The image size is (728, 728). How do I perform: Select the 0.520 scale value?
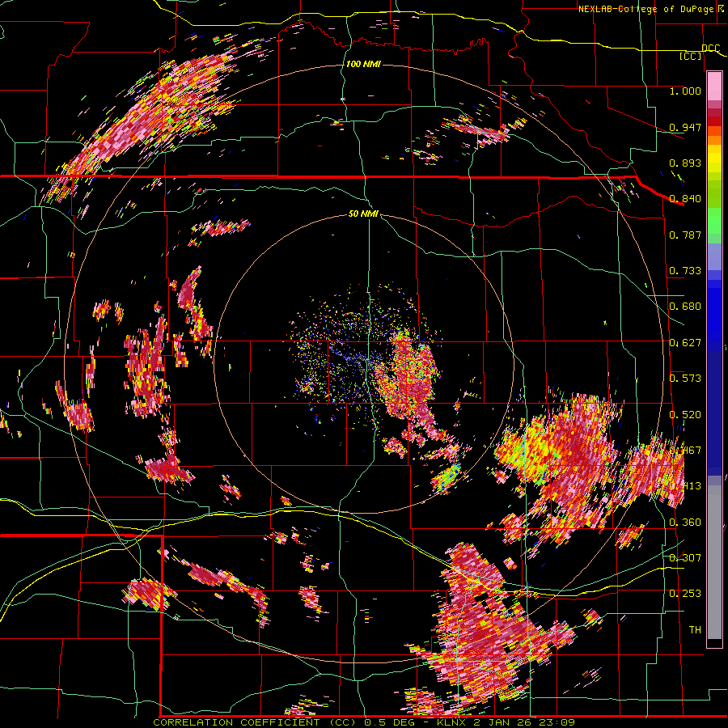pos(685,414)
